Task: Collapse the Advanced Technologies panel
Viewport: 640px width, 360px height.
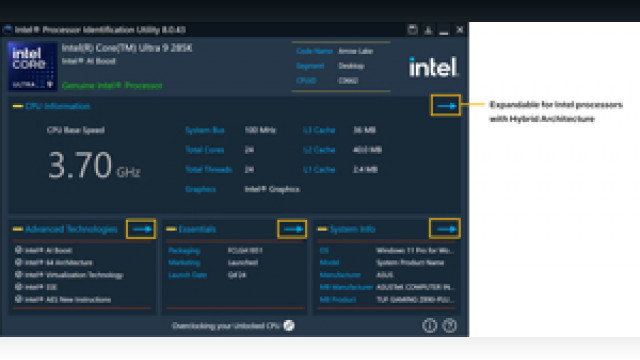Action: [x=18, y=229]
